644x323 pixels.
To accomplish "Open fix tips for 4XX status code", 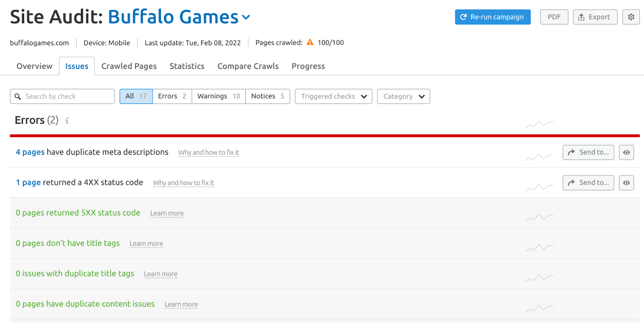I will click(x=184, y=183).
